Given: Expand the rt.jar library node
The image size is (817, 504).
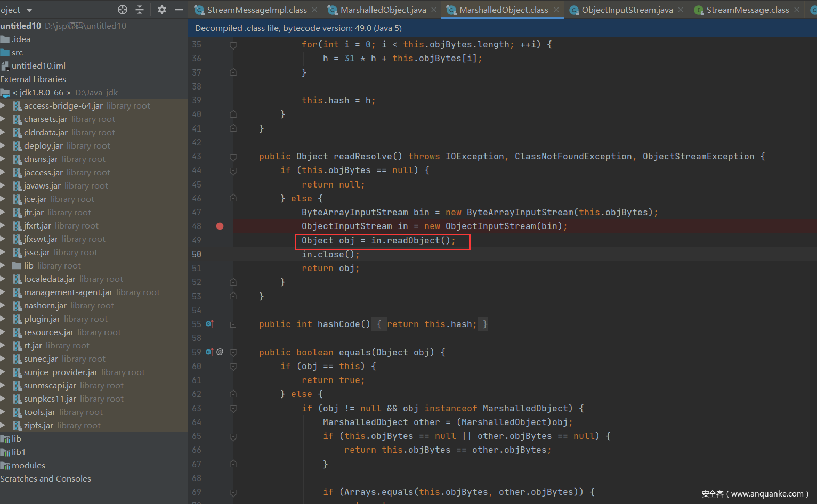Looking at the screenshot, I should [x=3, y=346].
